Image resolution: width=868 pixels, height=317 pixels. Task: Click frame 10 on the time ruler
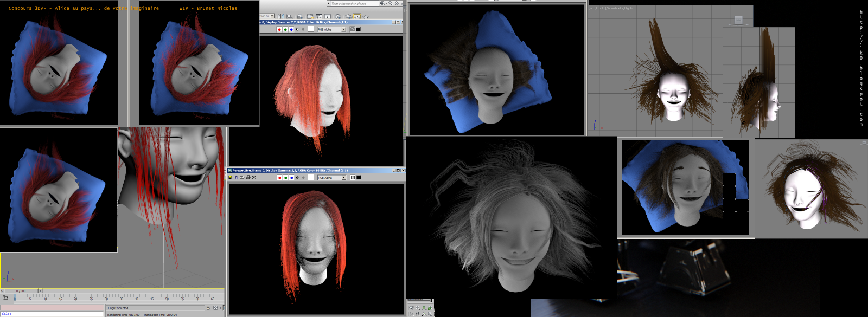click(45, 299)
